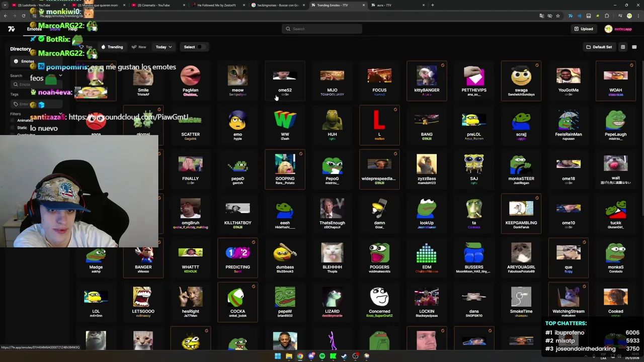This screenshot has width=644, height=362.
Task: Open the Upload emote button
Action: coord(584,29)
